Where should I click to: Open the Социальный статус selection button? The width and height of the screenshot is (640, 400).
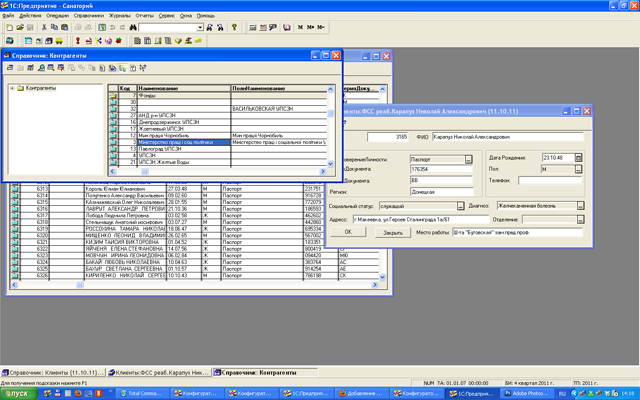[x=460, y=206]
